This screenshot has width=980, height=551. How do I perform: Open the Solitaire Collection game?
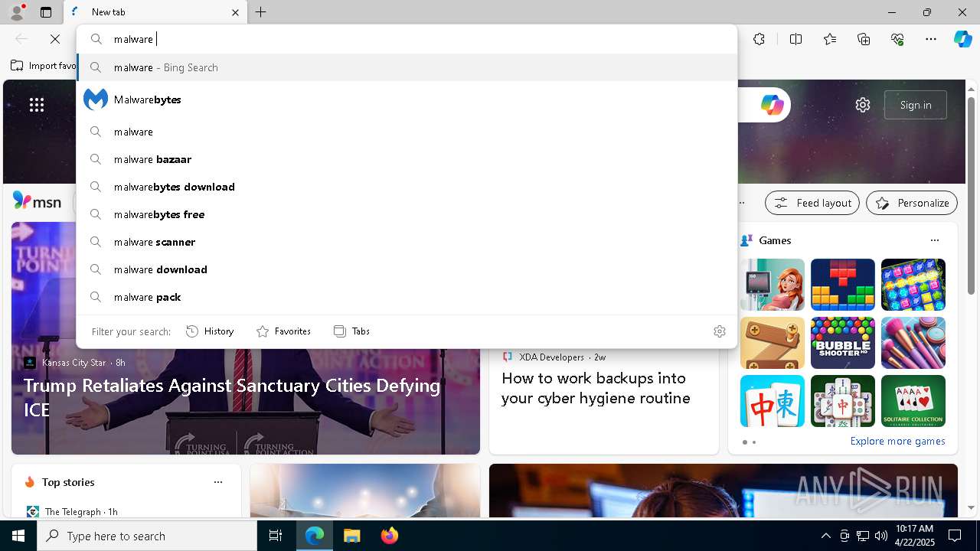click(x=913, y=401)
